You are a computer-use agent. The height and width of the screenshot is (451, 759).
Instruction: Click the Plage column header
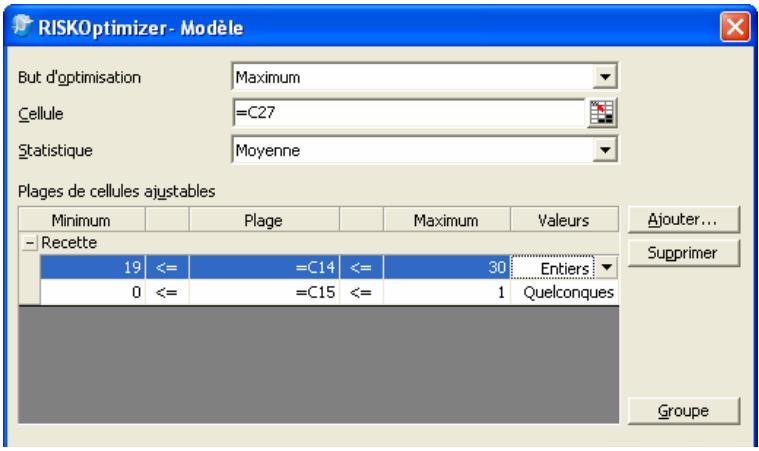(264, 220)
